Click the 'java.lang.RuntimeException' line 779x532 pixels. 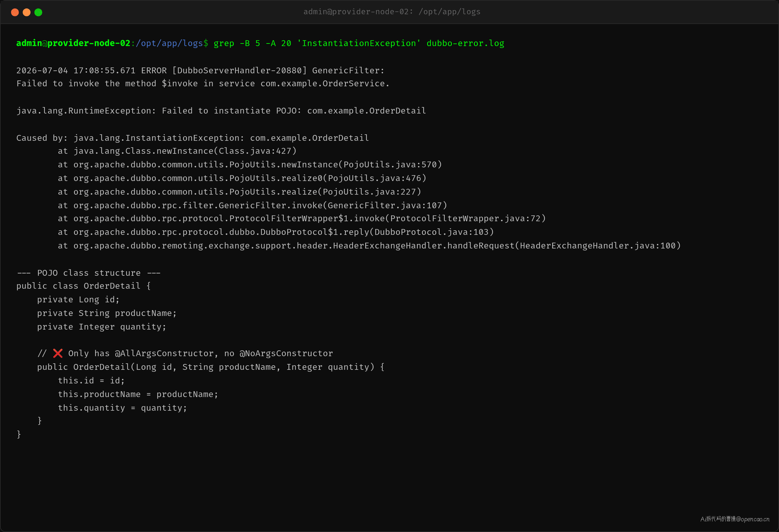221,111
